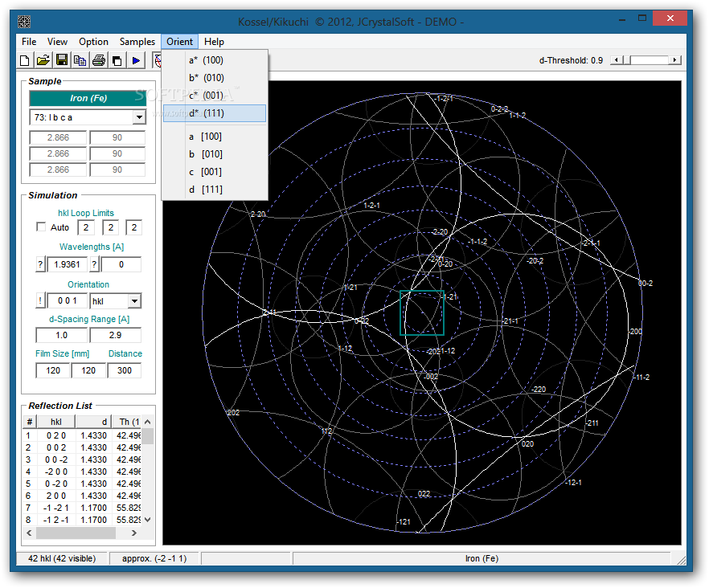Expand the hkl orientation type dropdown
The image size is (709, 588).
134,301
